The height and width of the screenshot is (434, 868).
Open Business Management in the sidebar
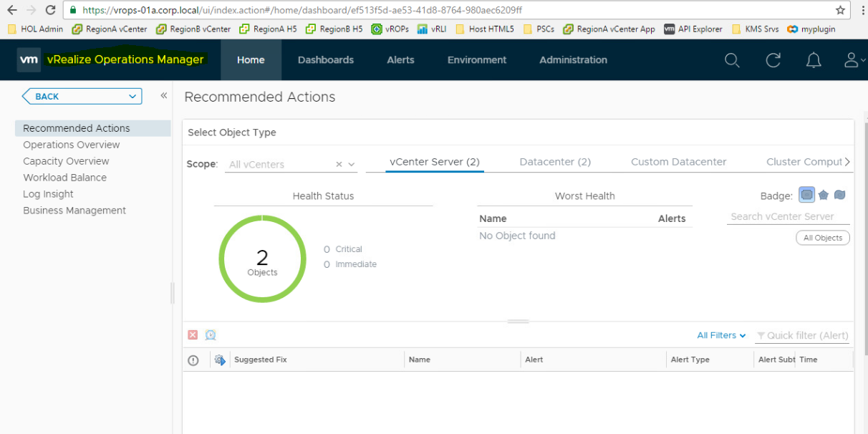74,211
